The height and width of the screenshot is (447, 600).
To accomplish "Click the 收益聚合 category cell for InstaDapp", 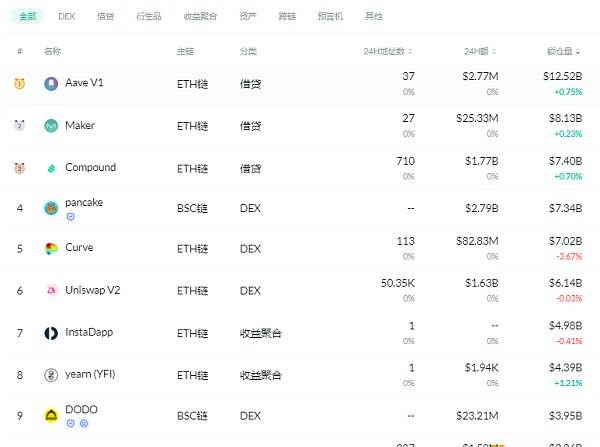I will tap(261, 333).
